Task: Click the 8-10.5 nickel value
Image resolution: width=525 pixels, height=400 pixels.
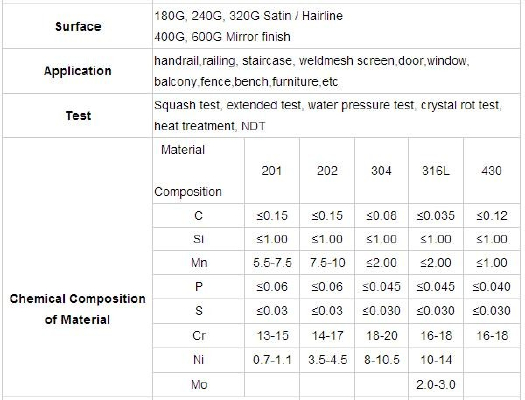Action: pos(382,360)
